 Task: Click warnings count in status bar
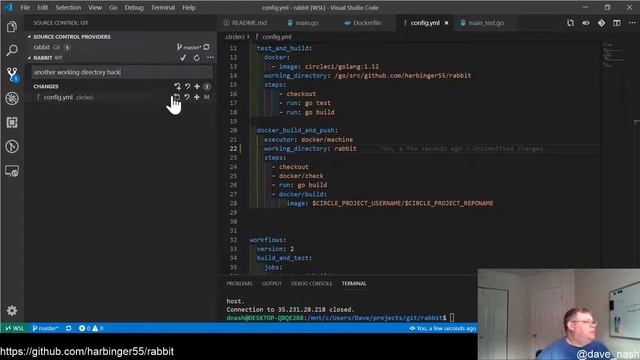[98, 328]
